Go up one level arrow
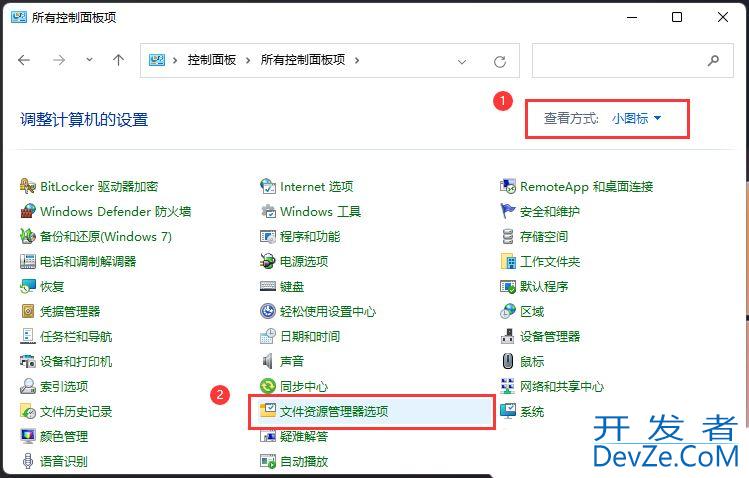 118,60
